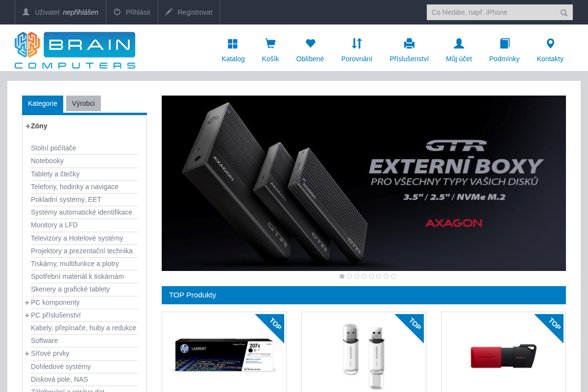Click the pencil icon next to Registrovat
This screenshot has height=392, width=588.
(169, 12)
